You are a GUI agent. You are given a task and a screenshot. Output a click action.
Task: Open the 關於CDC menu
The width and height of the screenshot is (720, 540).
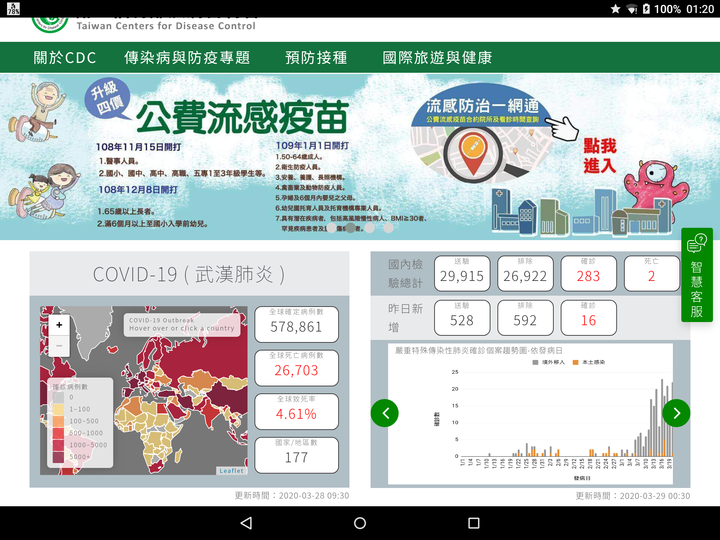pos(65,57)
